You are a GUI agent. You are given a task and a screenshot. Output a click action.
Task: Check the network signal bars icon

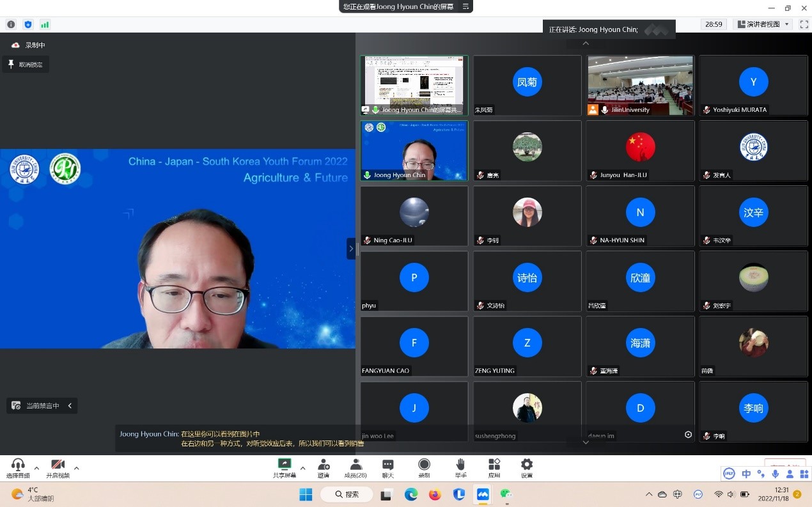click(45, 24)
